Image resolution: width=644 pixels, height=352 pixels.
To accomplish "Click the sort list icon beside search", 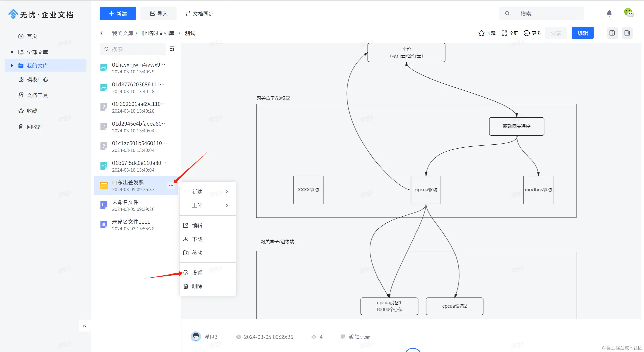I will pos(172,49).
